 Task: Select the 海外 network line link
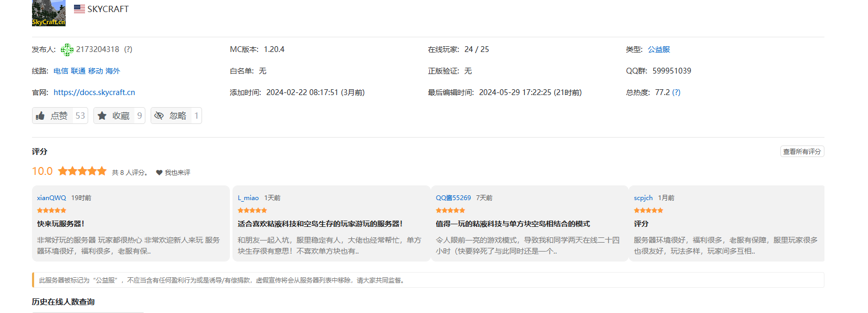click(x=112, y=71)
